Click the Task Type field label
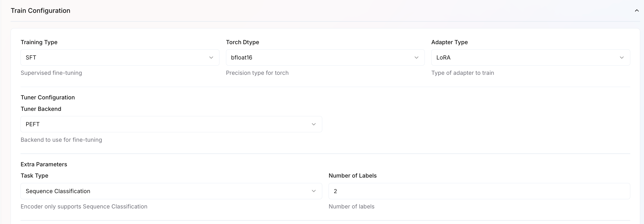Image resolution: width=644 pixels, height=224 pixels. pyautogui.click(x=34, y=176)
